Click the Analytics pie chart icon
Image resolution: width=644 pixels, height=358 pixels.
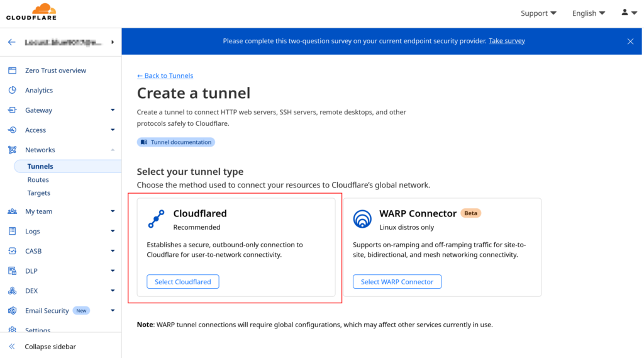13,90
